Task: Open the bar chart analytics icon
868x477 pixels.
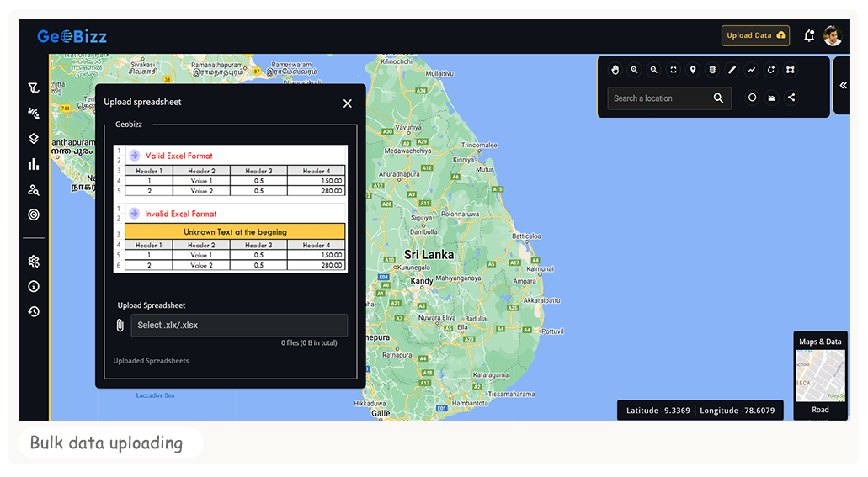Action: (x=34, y=164)
